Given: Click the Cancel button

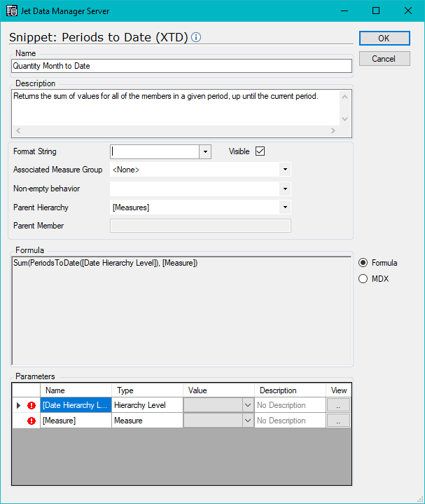Looking at the screenshot, I should click(x=384, y=59).
